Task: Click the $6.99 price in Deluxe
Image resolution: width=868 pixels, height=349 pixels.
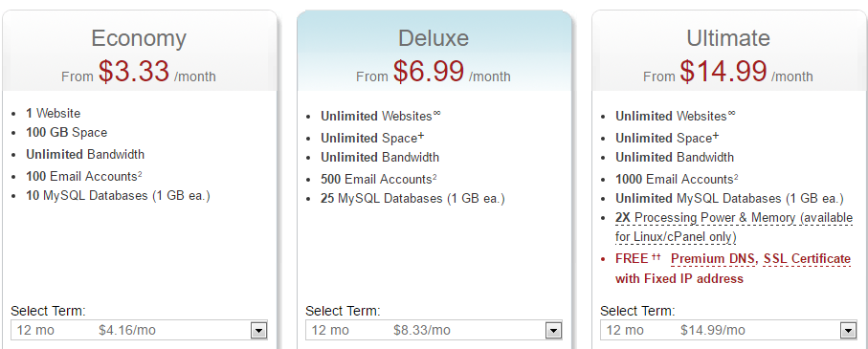Action: click(x=429, y=71)
